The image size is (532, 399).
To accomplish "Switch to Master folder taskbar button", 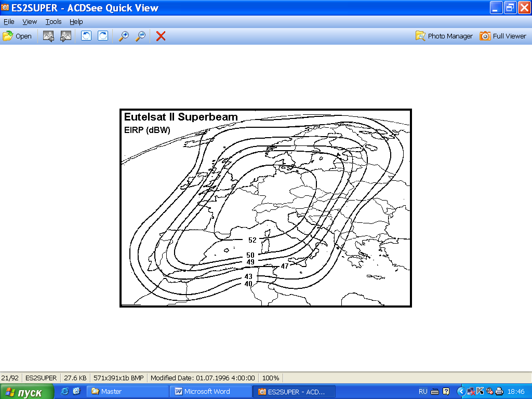I will point(128,392).
